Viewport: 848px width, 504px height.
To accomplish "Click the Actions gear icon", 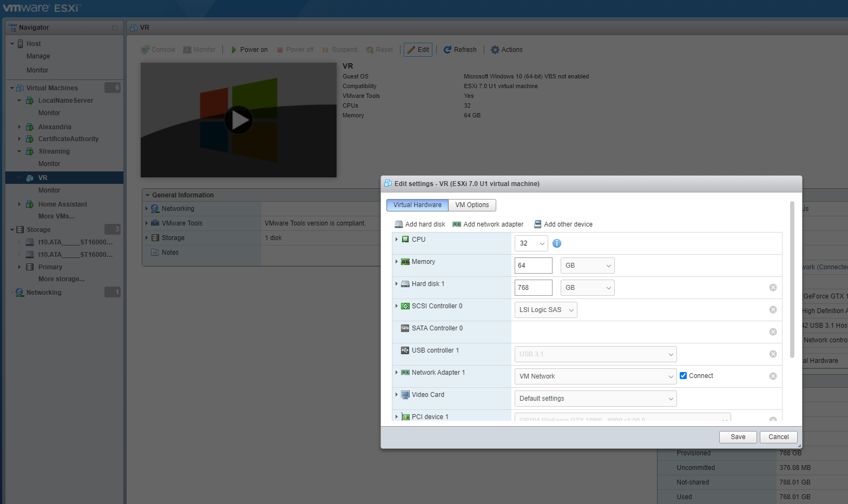I will 495,50.
